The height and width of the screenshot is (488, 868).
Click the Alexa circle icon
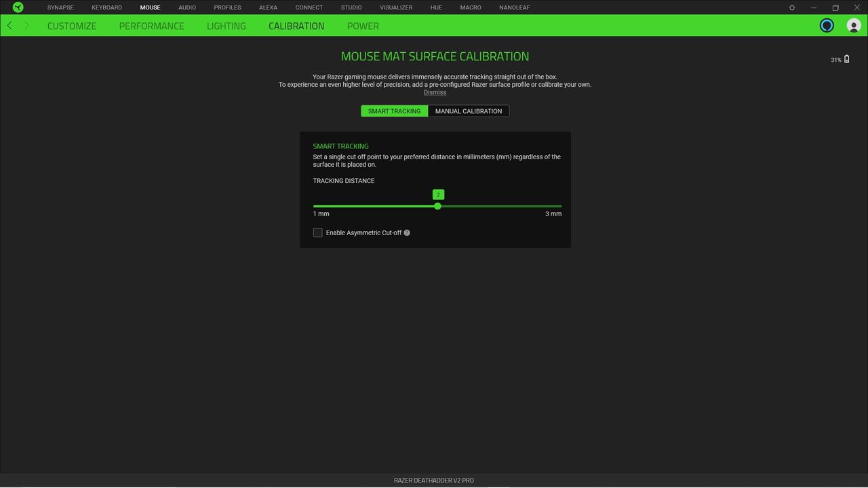coord(827,26)
